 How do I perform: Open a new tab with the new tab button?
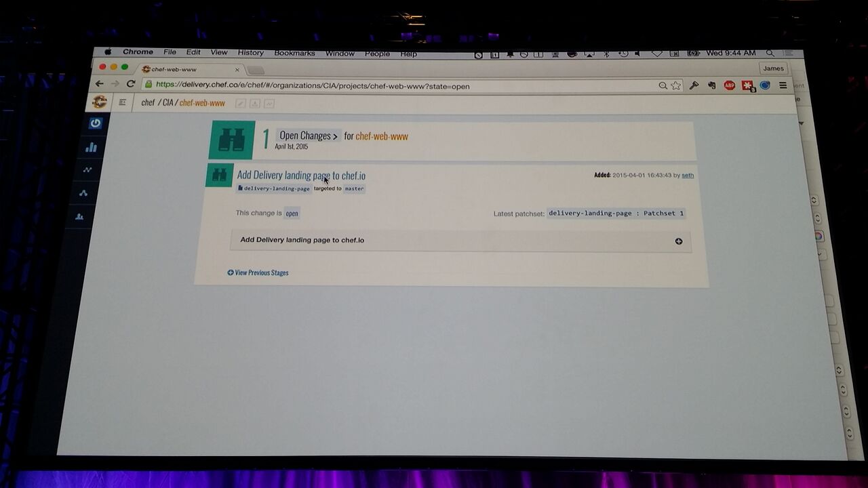tap(254, 70)
